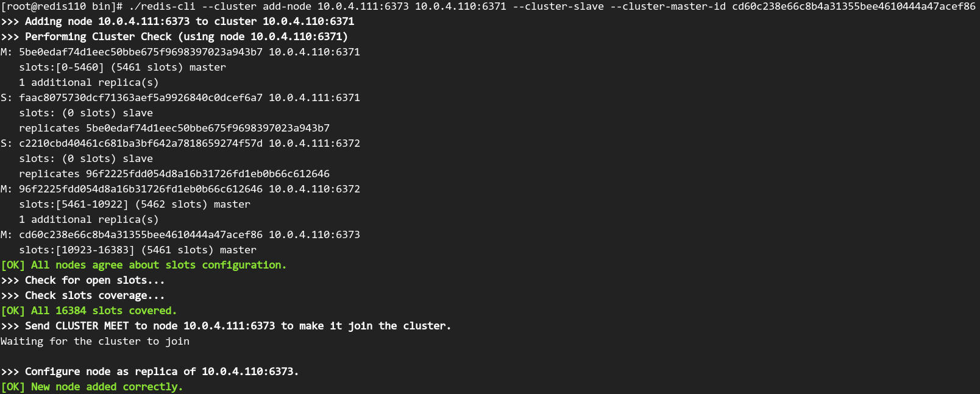Click the green "All 16384 slots covered" message
980x394 pixels.
(104, 311)
